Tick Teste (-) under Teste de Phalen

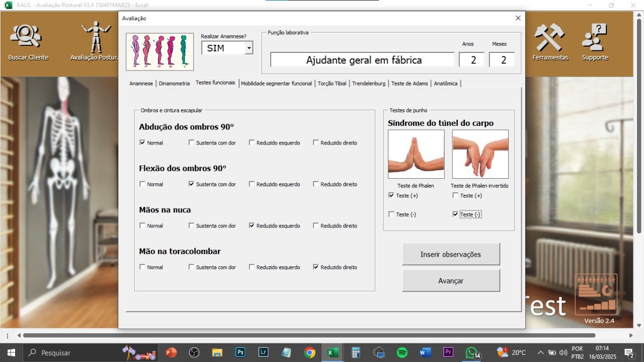click(x=391, y=214)
